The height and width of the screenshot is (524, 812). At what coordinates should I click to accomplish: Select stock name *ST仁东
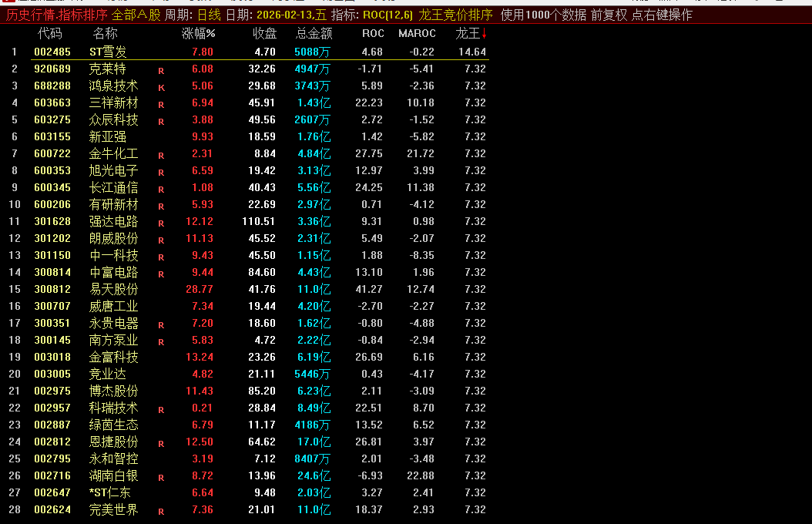tap(110, 492)
